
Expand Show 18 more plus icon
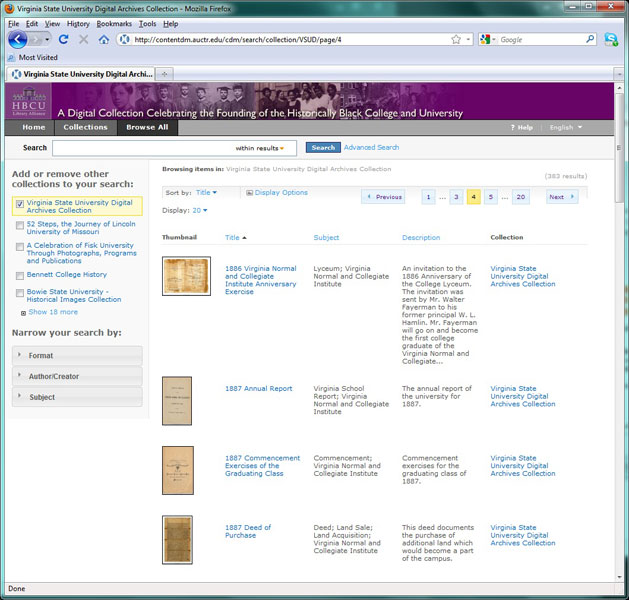[x=23, y=313]
